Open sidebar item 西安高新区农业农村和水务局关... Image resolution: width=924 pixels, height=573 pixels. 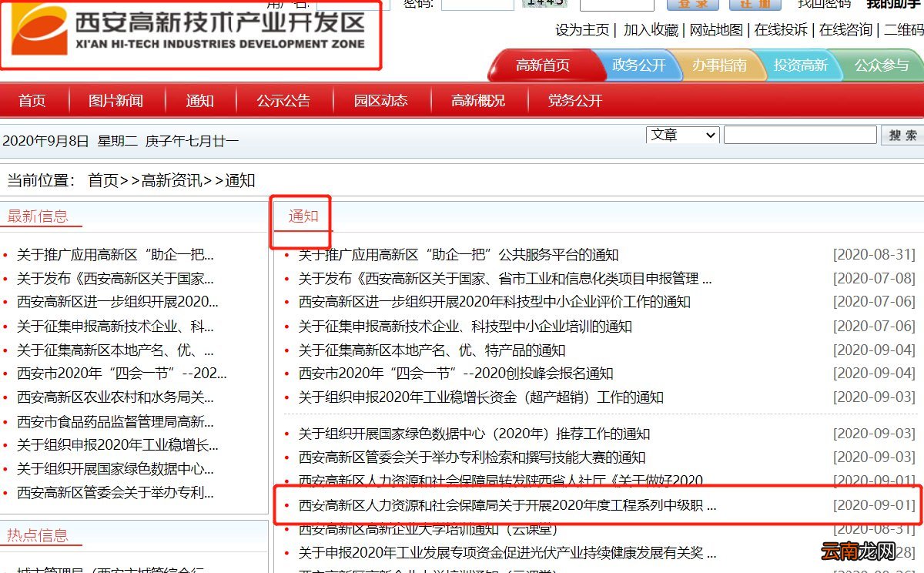click(115, 397)
